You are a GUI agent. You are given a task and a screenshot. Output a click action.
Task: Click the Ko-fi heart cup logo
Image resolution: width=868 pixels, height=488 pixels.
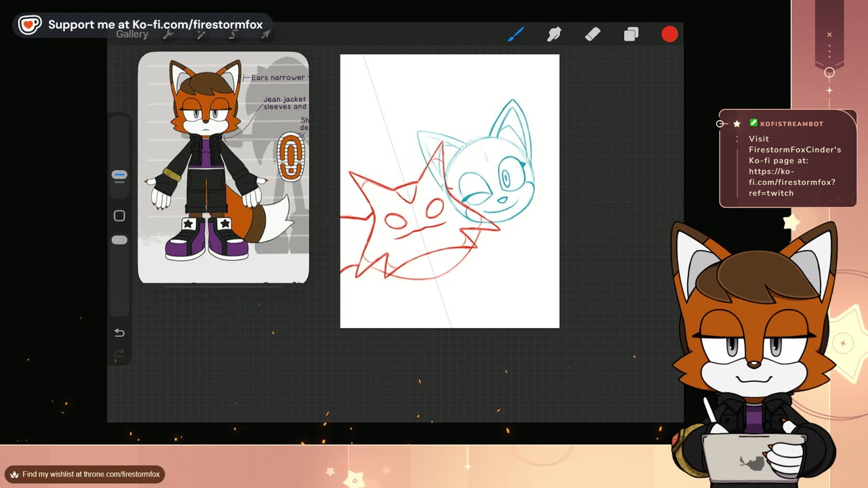(x=29, y=25)
